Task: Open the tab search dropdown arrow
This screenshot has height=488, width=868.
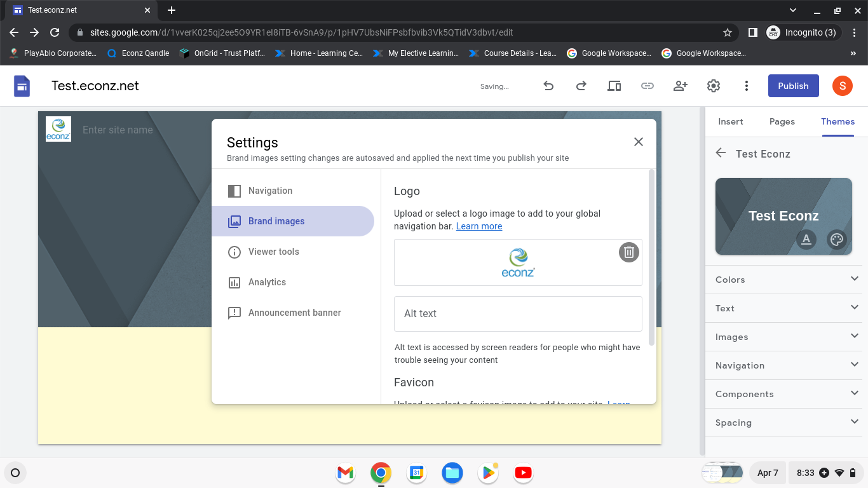Action: [x=793, y=10]
